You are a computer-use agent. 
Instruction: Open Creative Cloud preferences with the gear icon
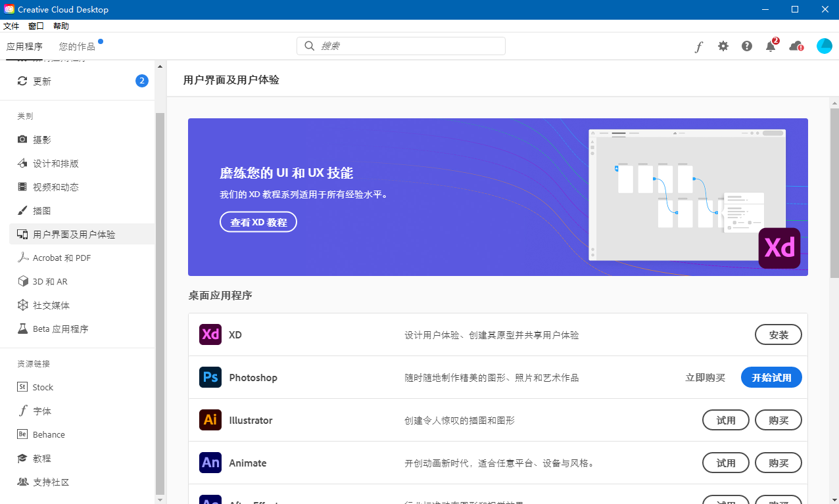[723, 46]
